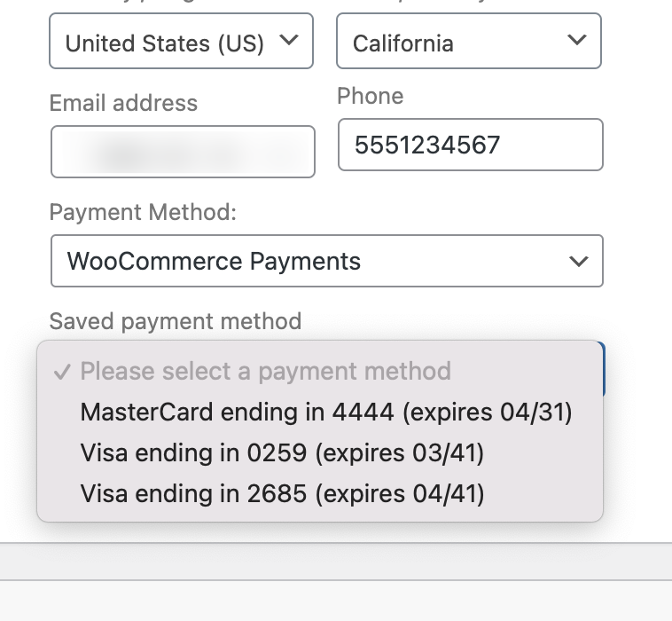Click the gray bar below the form
This screenshot has width=672, height=621.
click(336, 562)
